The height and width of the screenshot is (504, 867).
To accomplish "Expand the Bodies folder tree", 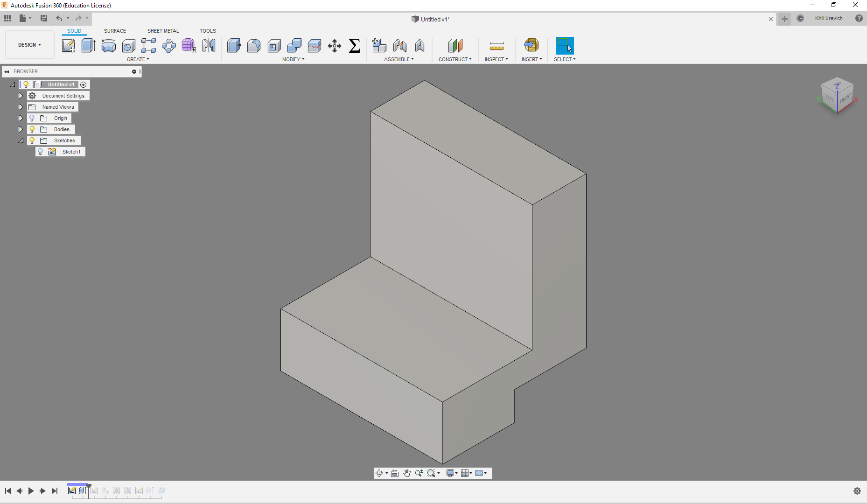I will pos(21,129).
